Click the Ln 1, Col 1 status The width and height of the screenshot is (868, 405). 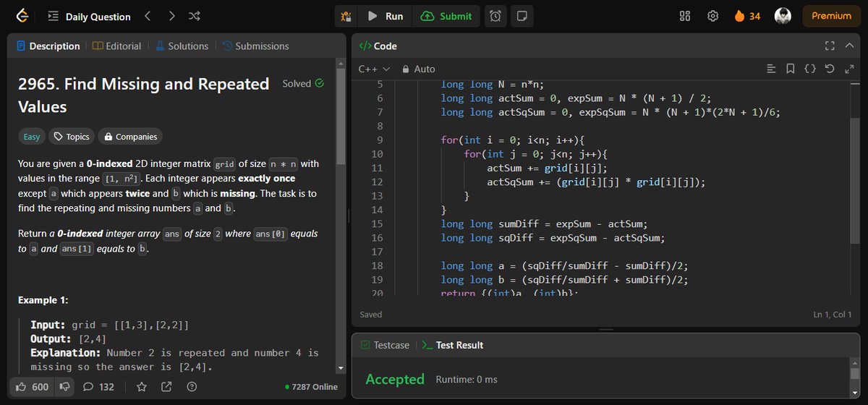coord(833,315)
